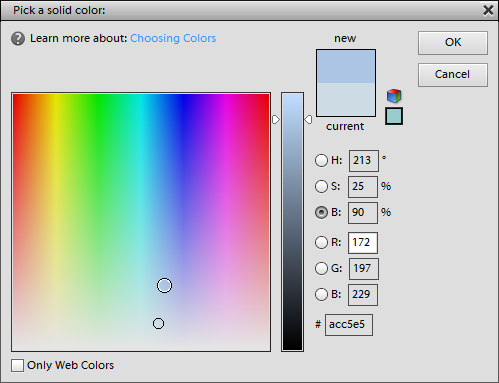Click the help question mark icon
The image size is (499, 383).
18,39
